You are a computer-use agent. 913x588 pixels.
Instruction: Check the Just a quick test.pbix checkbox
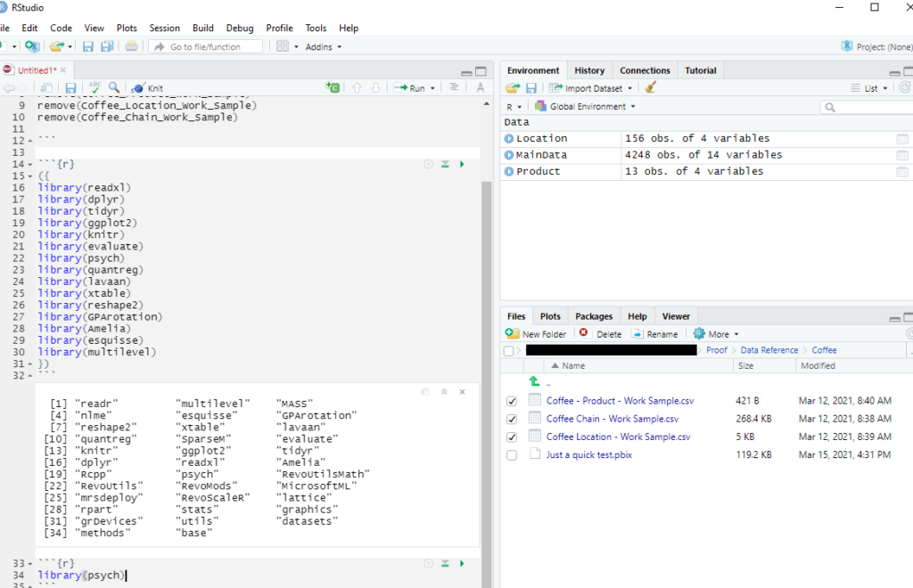[511, 455]
